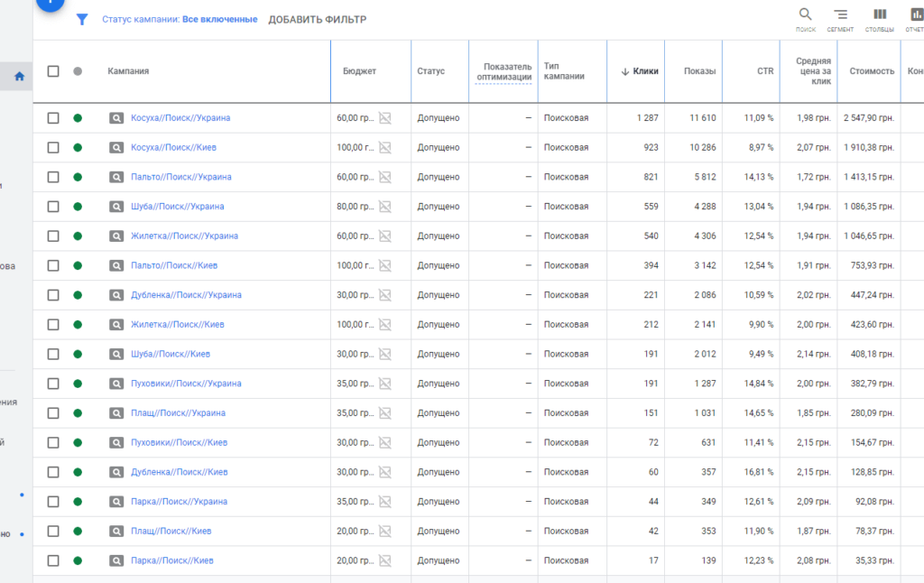
Task: Click budget chart icon for Пуховики//Поиск//Украина
Action: [384, 384]
